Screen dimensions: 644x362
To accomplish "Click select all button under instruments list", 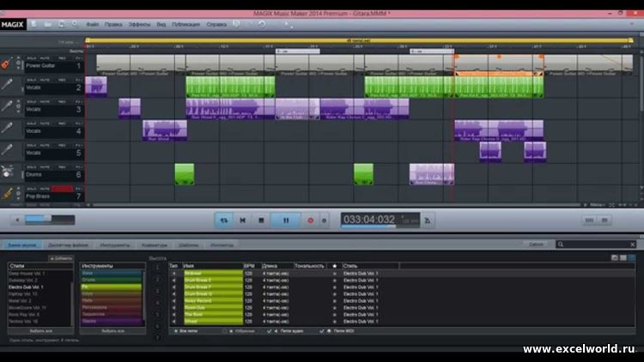I will pos(112,331).
